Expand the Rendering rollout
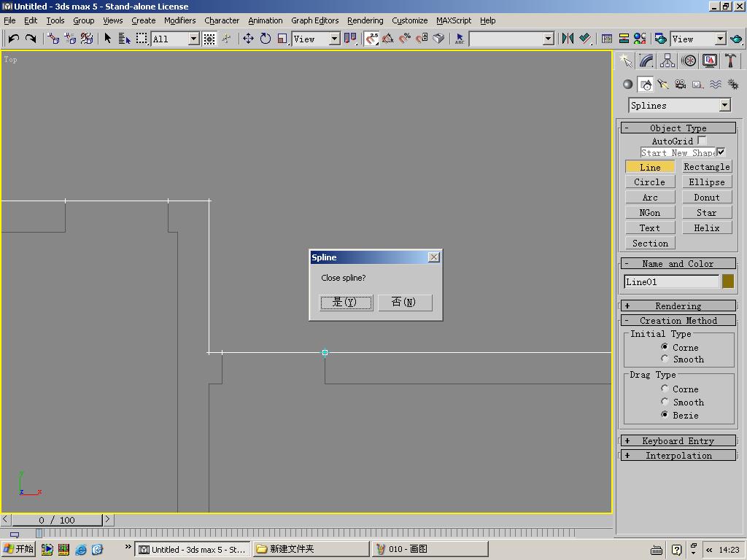747x560 pixels. coord(678,306)
